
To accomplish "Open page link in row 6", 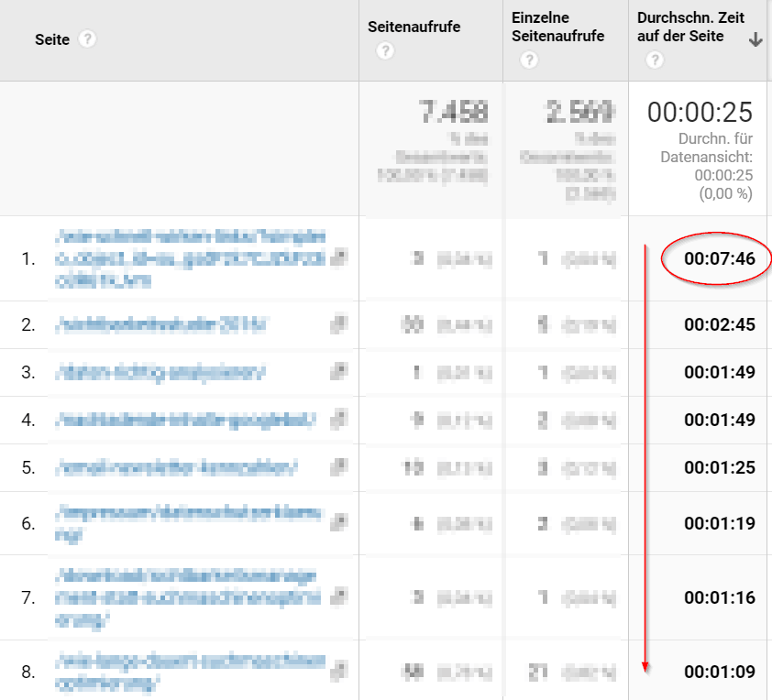I will click(x=188, y=523).
